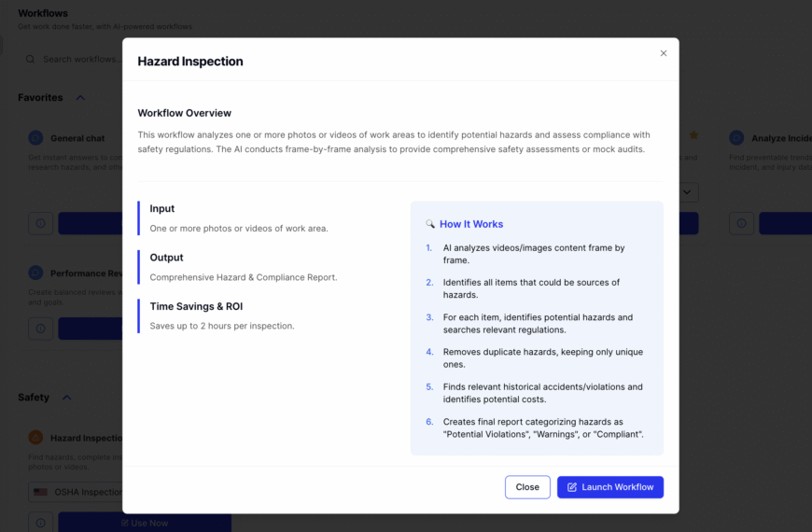Click the US flag icon in OSHA dropdown

pos(40,492)
